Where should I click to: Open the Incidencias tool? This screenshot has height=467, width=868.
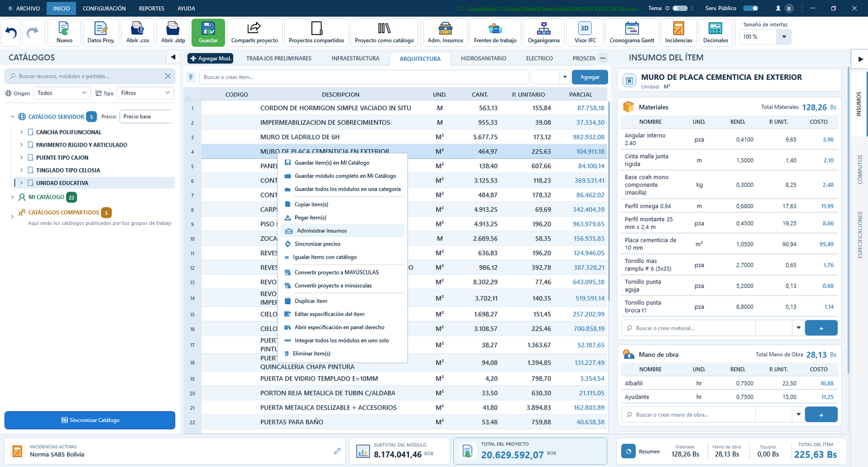pos(679,33)
